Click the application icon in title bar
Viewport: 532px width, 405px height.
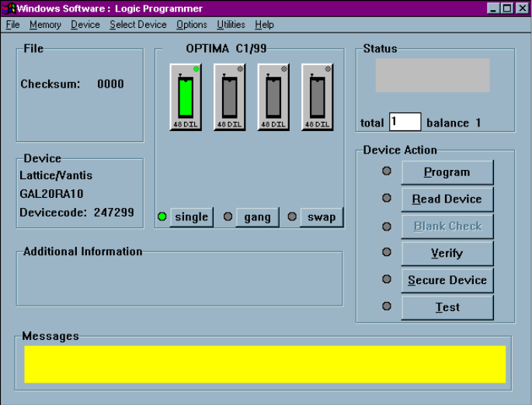pyautogui.click(x=10, y=9)
